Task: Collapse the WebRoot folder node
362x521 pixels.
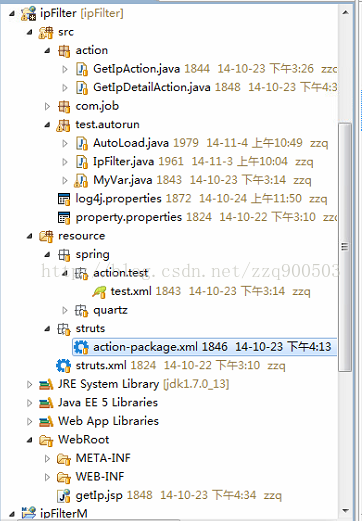Action: click(x=30, y=440)
